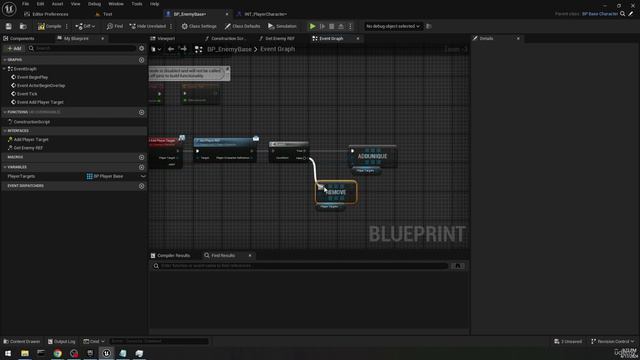Click the Find button in toolbar

115,26
